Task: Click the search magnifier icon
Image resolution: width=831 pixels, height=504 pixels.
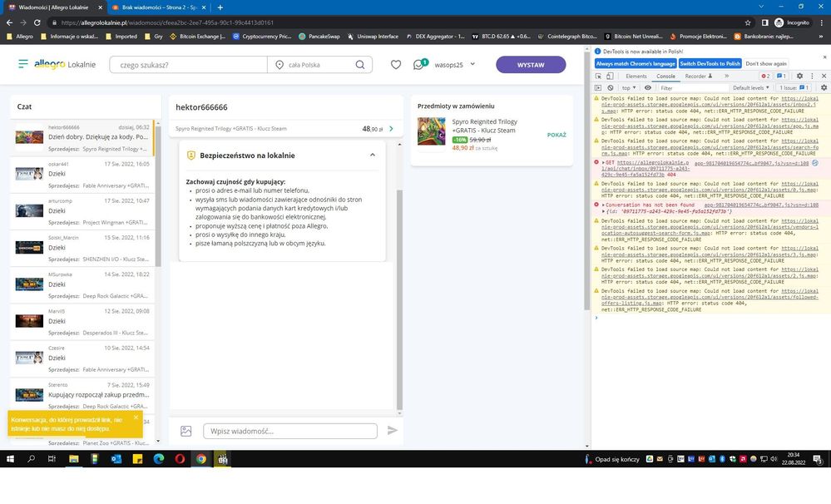Action: tap(360, 65)
